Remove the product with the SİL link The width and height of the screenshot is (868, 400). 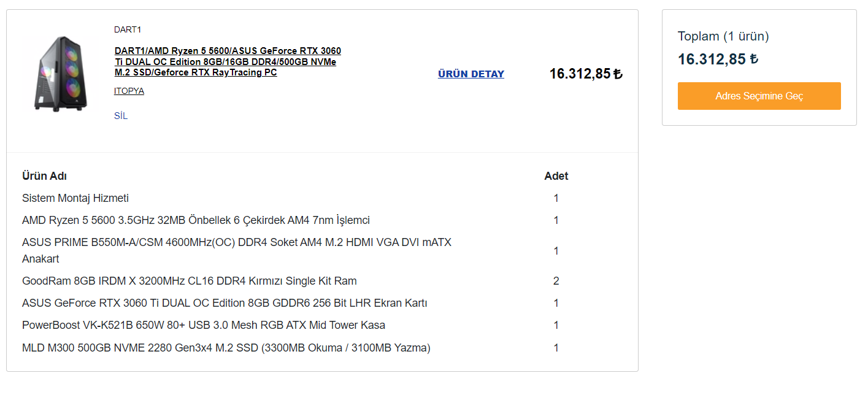tap(121, 115)
